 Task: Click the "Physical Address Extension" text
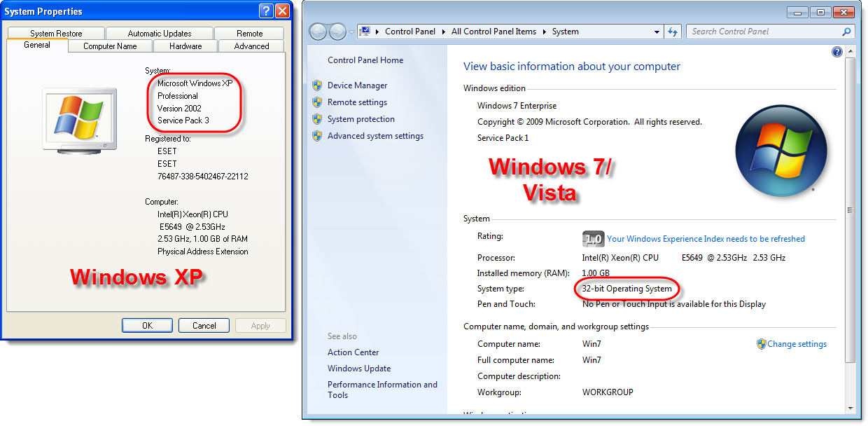click(x=203, y=252)
